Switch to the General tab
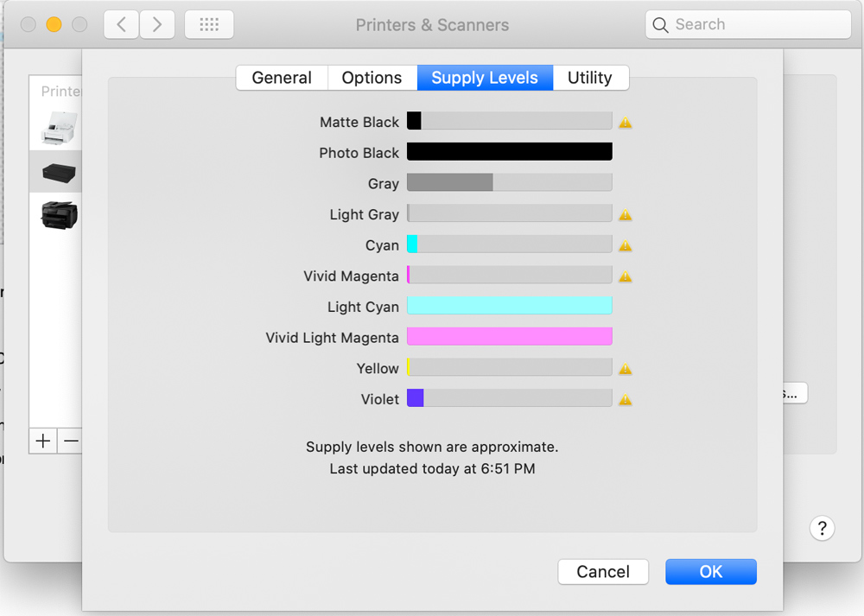 (282, 78)
